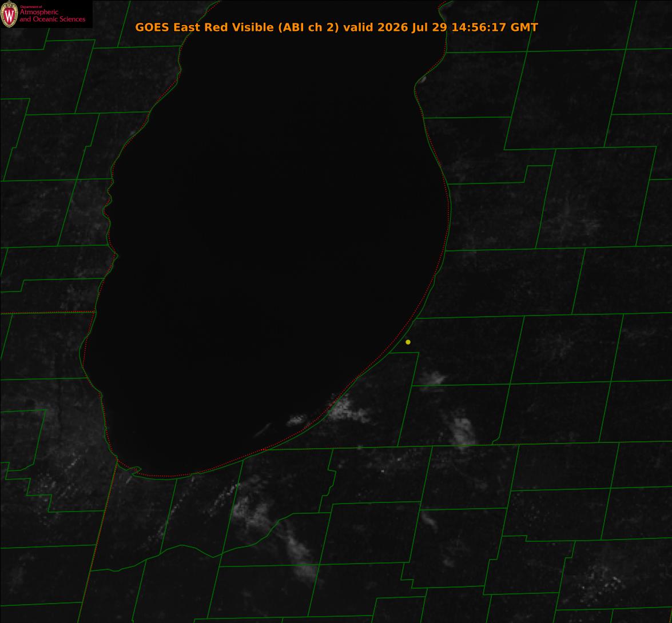The width and height of the screenshot is (672, 623).
Task: Select the yellow dot location marker
Action: pos(408,342)
